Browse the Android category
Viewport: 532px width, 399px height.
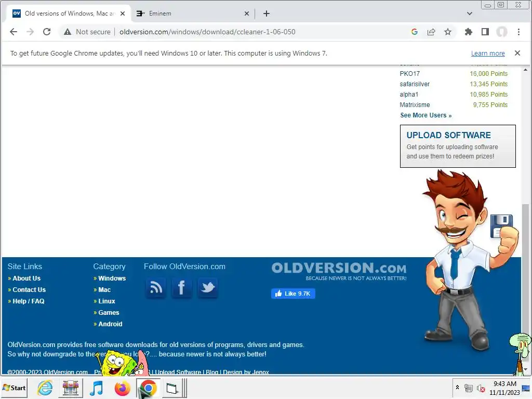[x=110, y=324]
